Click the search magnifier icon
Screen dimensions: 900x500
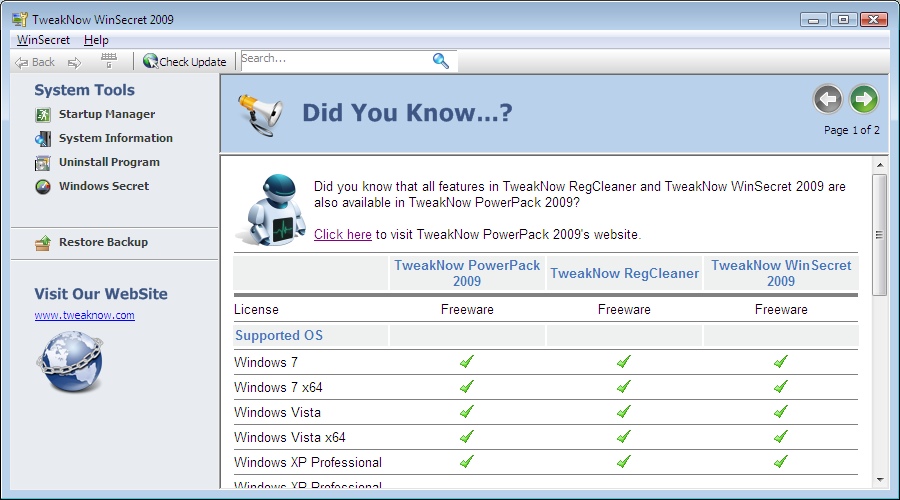point(440,60)
